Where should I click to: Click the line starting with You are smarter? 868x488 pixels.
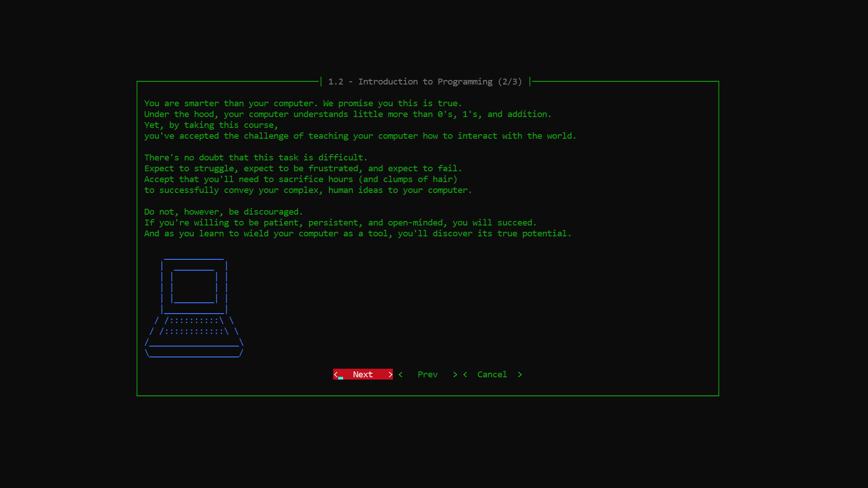(x=303, y=103)
